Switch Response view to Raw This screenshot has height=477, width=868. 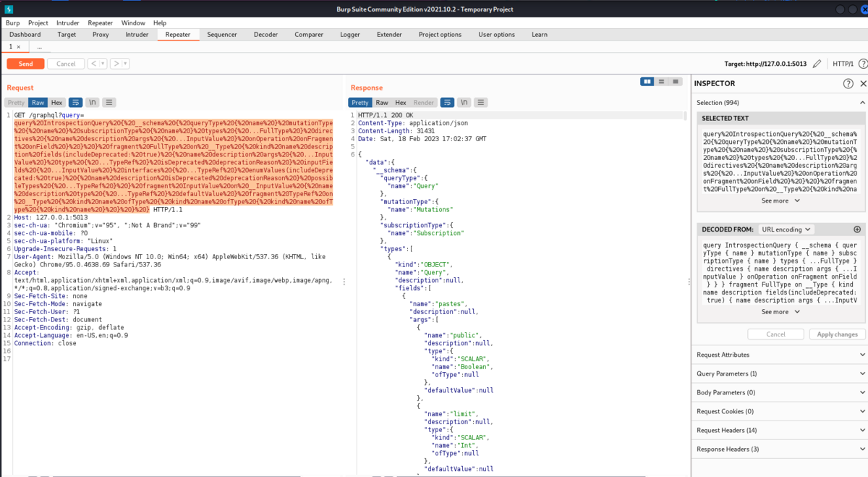point(382,103)
